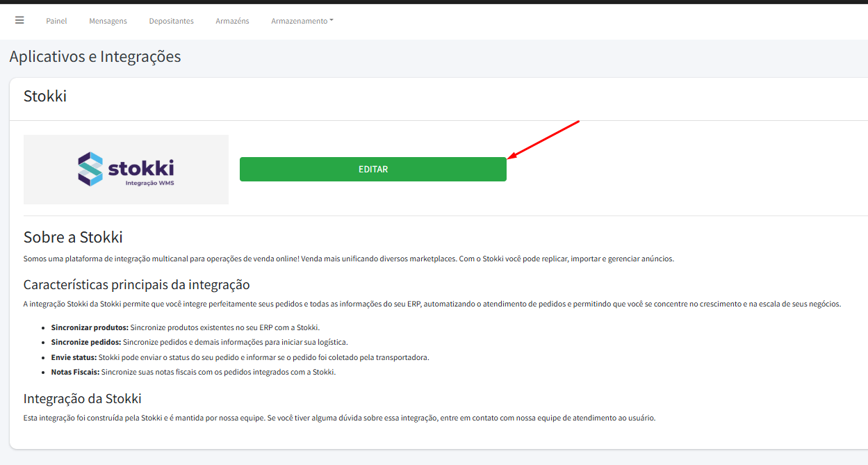Open the Mensagens page
This screenshot has width=868, height=465.
click(108, 21)
